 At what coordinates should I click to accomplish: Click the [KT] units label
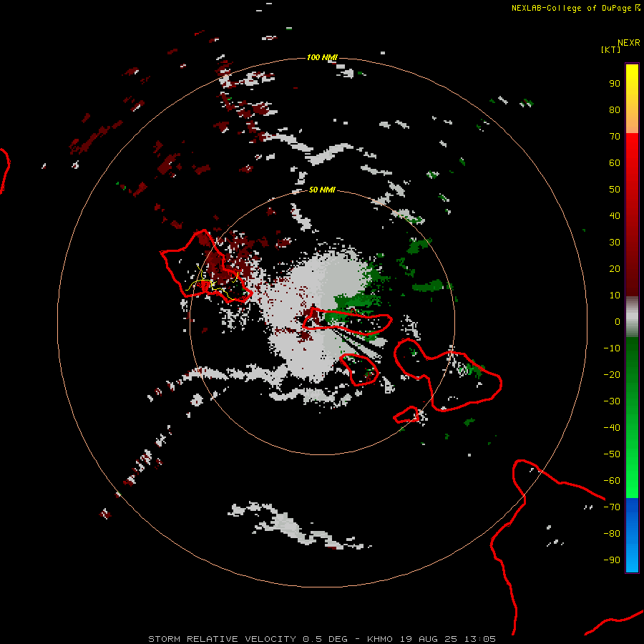(611, 49)
